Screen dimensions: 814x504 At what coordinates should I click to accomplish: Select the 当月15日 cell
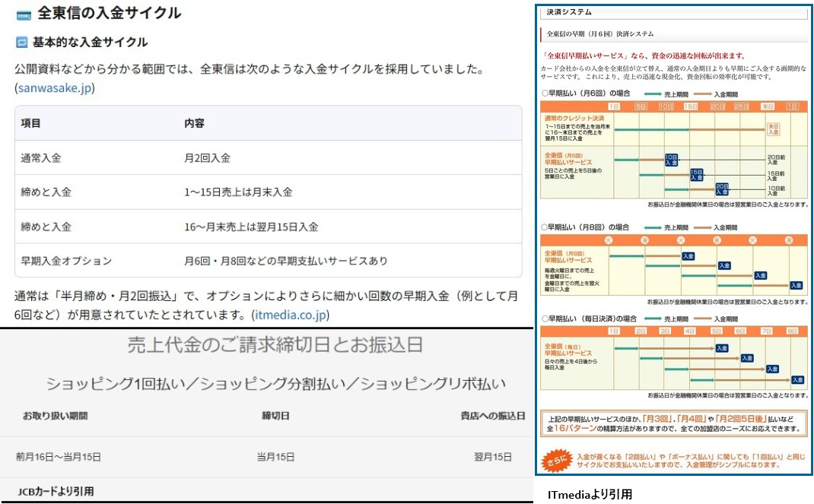[275, 457]
